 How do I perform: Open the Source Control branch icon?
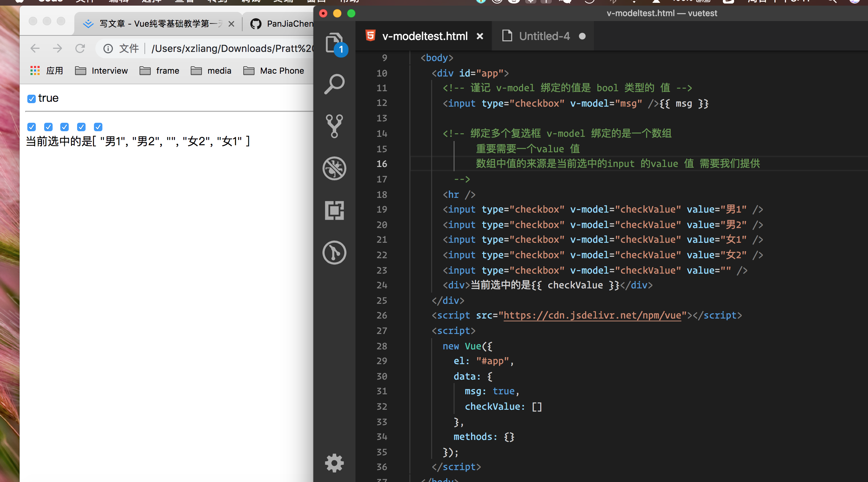pyautogui.click(x=334, y=126)
